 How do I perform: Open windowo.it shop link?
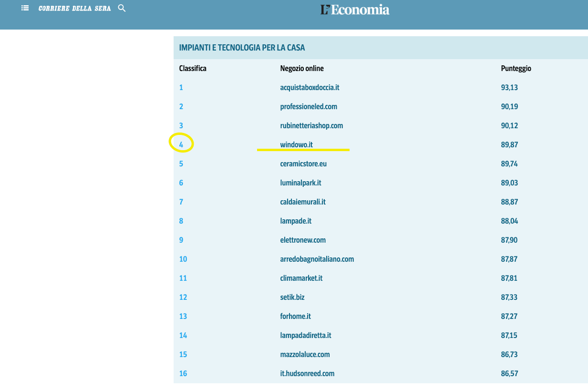pyautogui.click(x=296, y=144)
